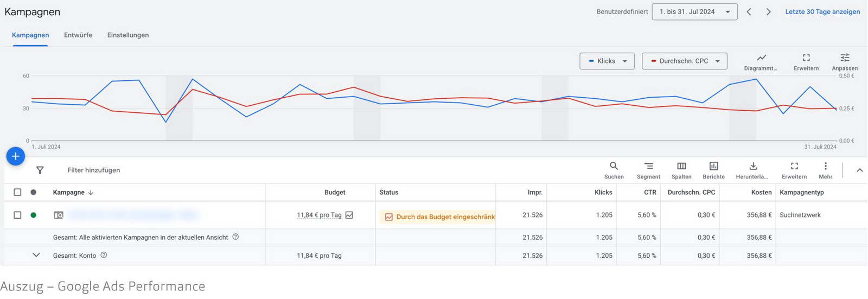This screenshot has height=299, width=868.
Task: Switch to the Entwürfe tab
Action: pos(78,35)
